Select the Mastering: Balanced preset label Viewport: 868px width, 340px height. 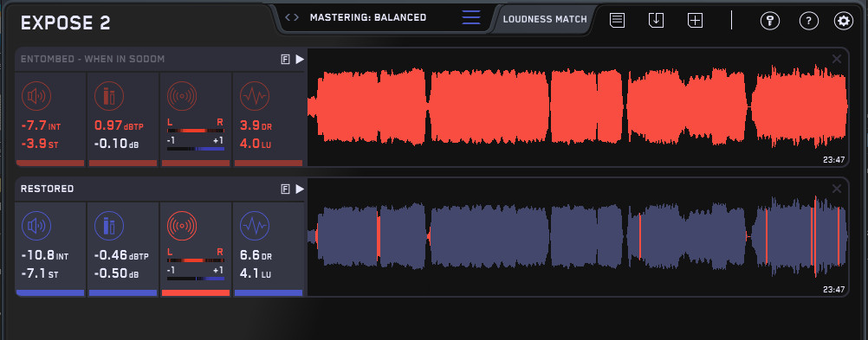(368, 17)
